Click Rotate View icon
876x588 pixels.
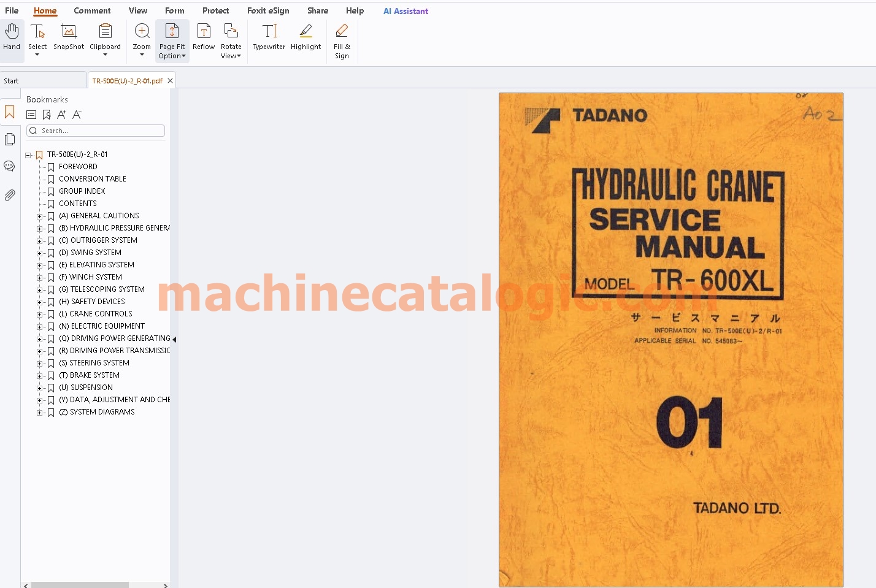231,31
